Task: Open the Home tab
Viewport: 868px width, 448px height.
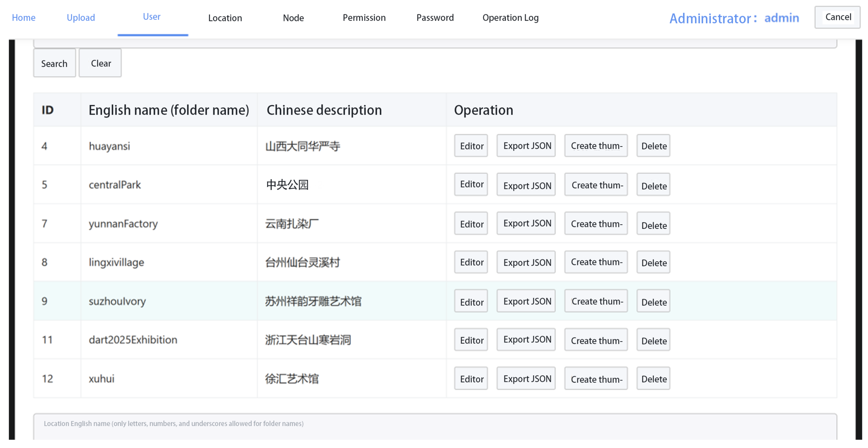Action: [x=24, y=17]
